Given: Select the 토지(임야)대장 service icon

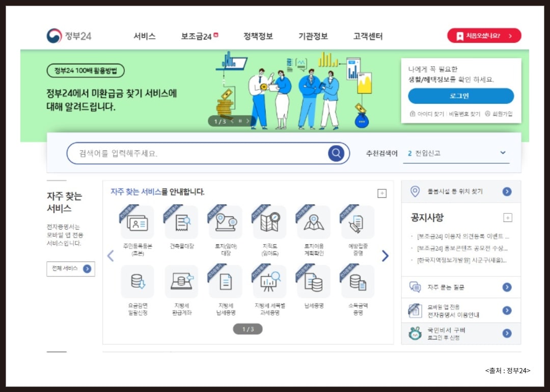Looking at the screenshot, I should point(226,222).
